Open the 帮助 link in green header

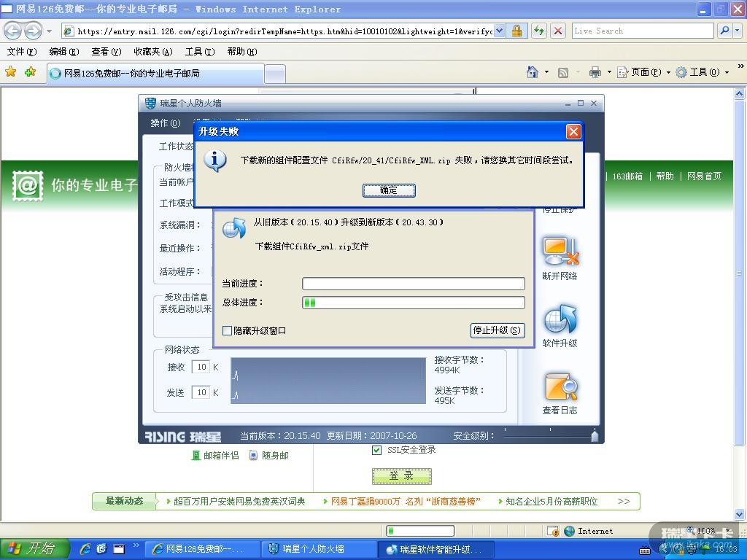click(665, 176)
